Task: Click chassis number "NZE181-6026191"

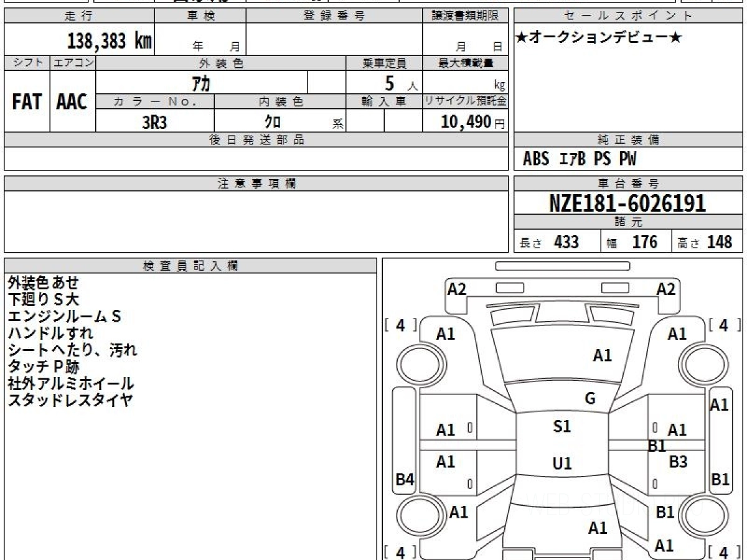Action: tap(627, 203)
